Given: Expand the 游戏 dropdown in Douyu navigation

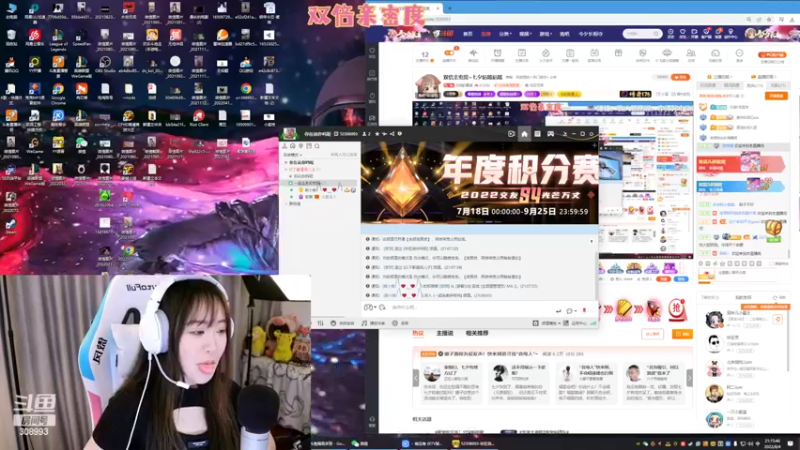Looking at the screenshot, I should [545, 34].
